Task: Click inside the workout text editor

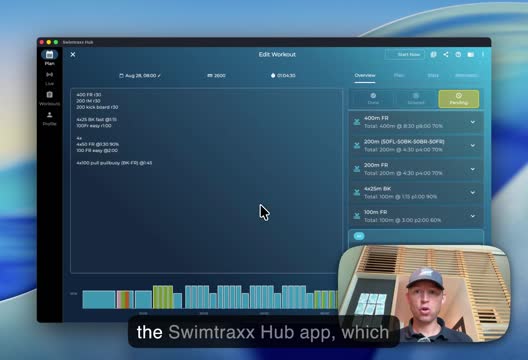Action: 207,181
